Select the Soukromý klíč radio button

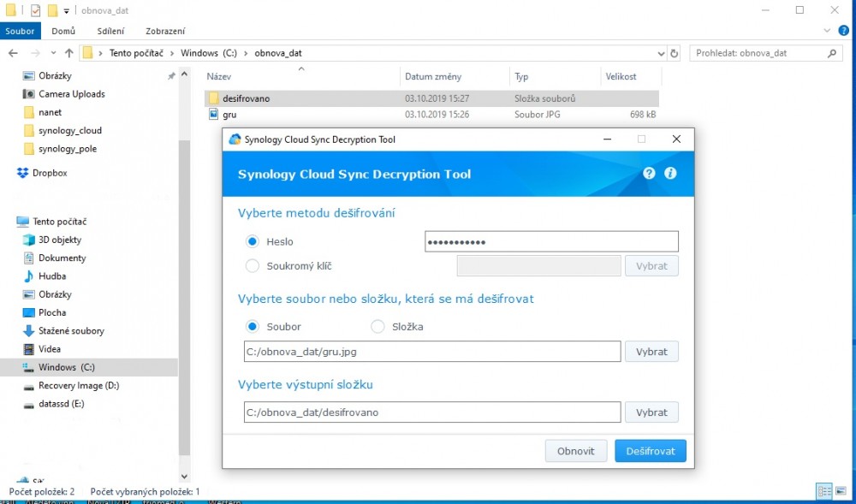pyautogui.click(x=253, y=266)
